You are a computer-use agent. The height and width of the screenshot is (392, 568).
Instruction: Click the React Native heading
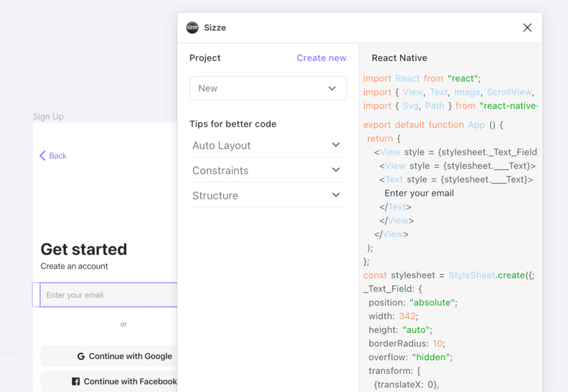click(x=399, y=58)
